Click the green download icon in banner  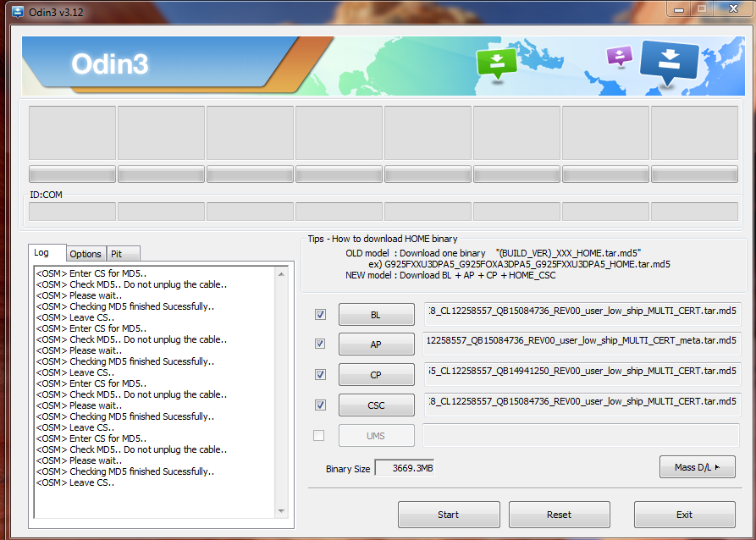click(497, 63)
